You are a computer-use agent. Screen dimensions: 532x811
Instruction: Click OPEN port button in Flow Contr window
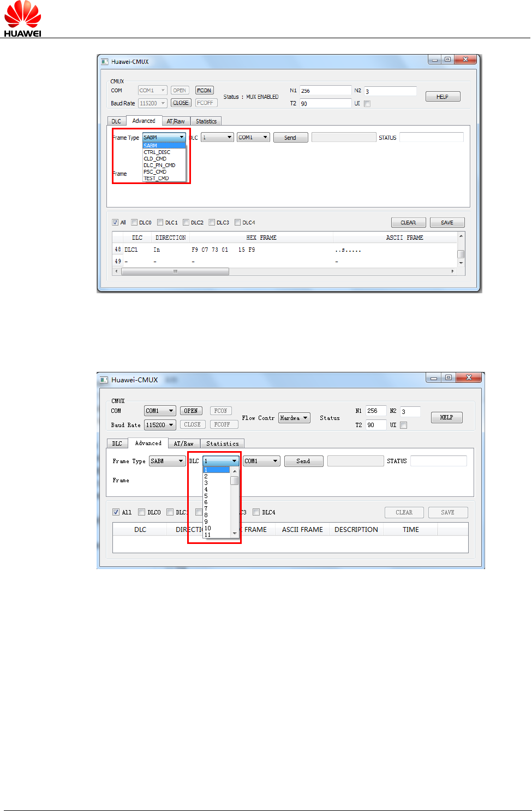click(191, 411)
